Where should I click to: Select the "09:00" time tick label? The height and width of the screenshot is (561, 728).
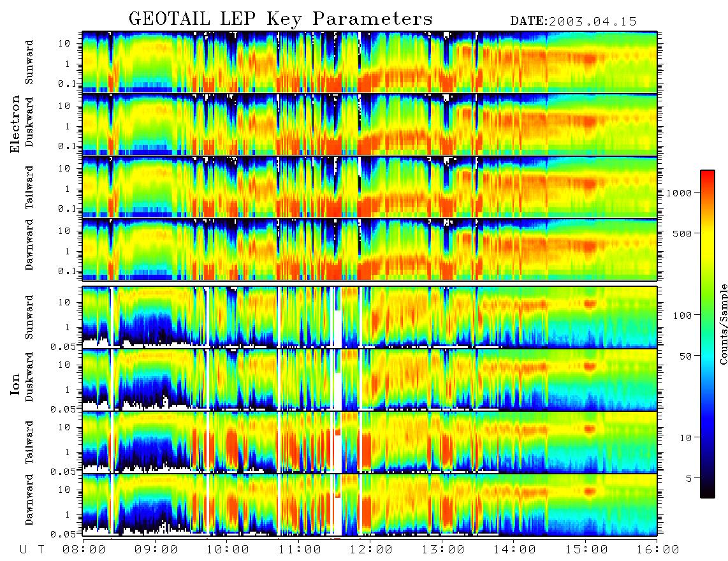(156, 550)
